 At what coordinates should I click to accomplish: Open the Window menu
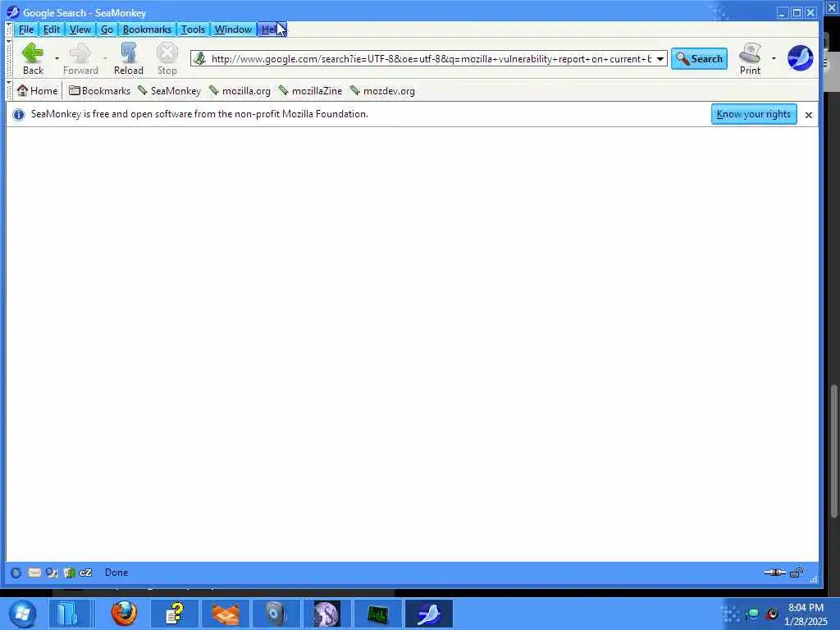[233, 30]
